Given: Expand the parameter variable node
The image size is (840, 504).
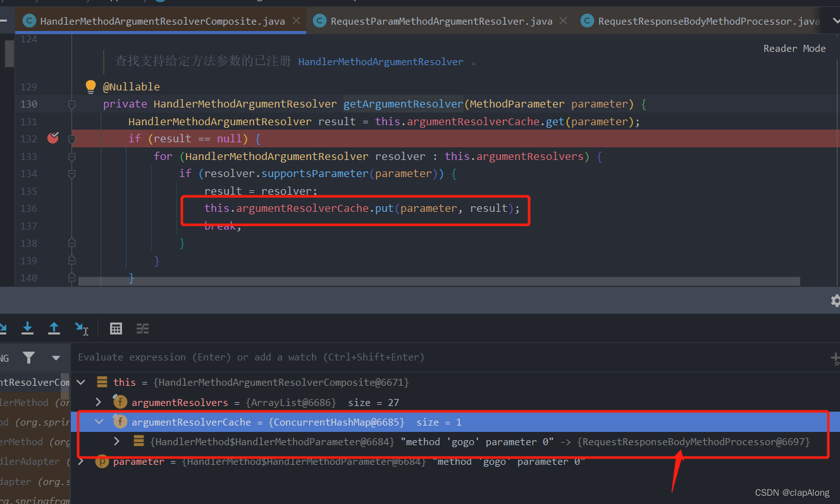Looking at the screenshot, I should (x=80, y=462).
